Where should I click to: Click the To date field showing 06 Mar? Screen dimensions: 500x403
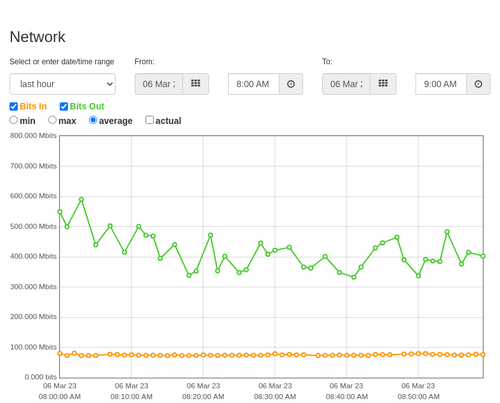pyautogui.click(x=346, y=84)
